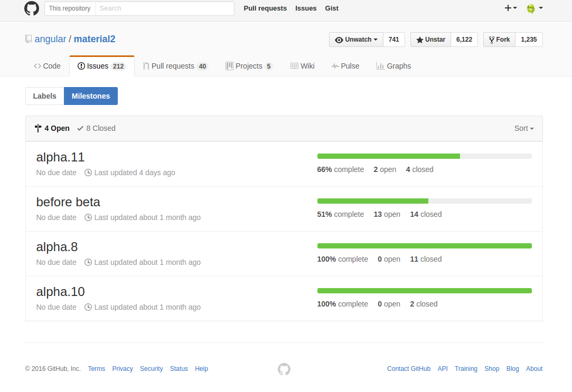
Task: Open the API footer link
Action: point(443,369)
